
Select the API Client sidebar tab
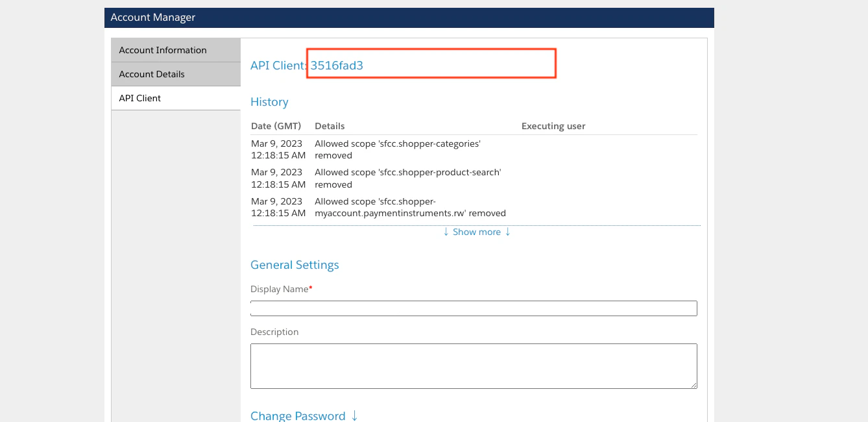point(176,98)
